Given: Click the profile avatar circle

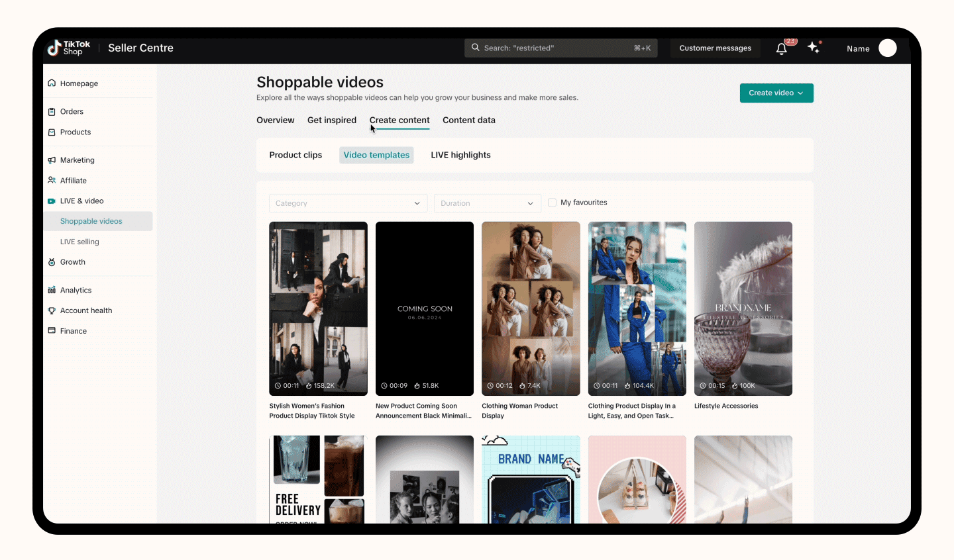Looking at the screenshot, I should coord(888,48).
